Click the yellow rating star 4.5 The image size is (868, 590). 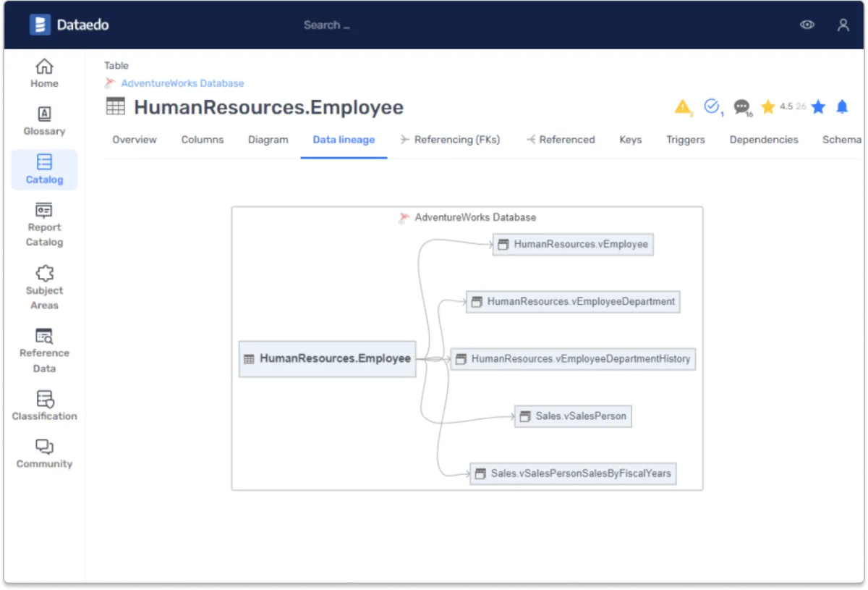(768, 107)
